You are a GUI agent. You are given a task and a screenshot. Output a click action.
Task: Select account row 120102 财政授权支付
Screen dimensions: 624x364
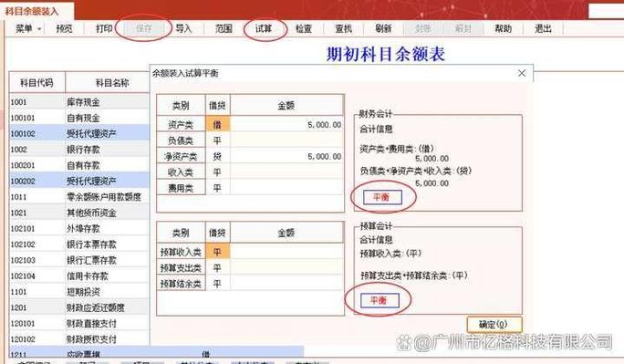78,339
